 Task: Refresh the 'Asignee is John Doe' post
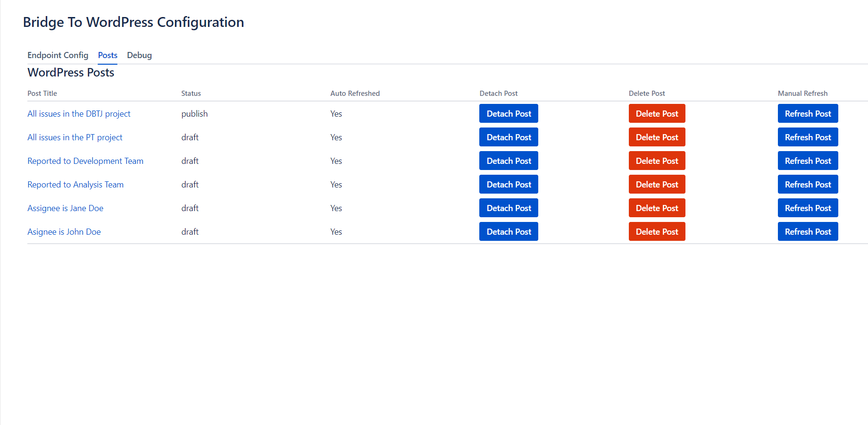(x=808, y=232)
